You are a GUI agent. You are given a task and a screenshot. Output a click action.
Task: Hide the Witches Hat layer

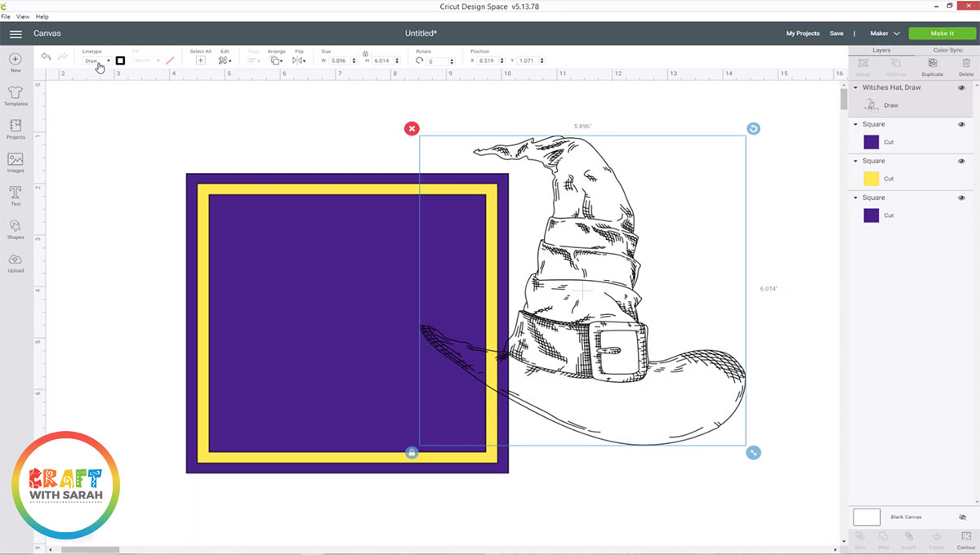click(x=962, y=87)
